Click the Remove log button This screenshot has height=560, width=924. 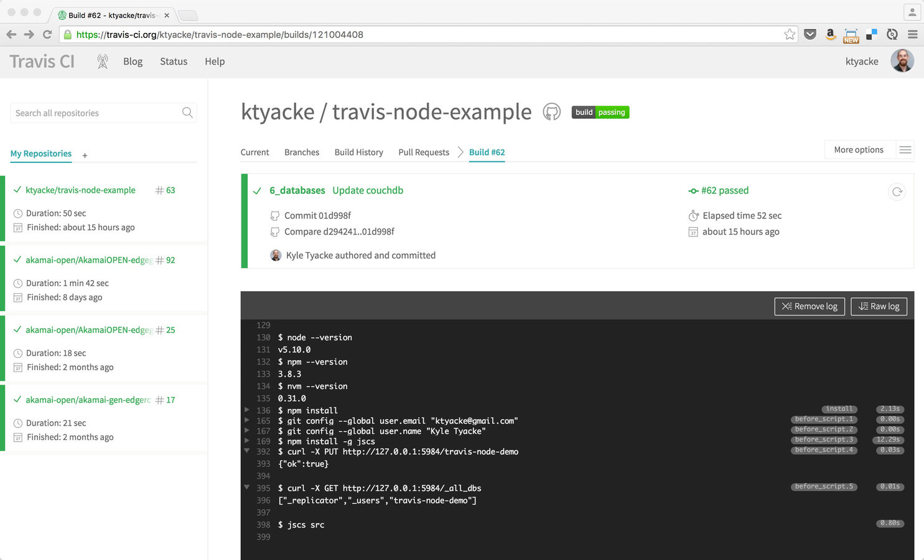pyautogui.click(x=810, y=306)
